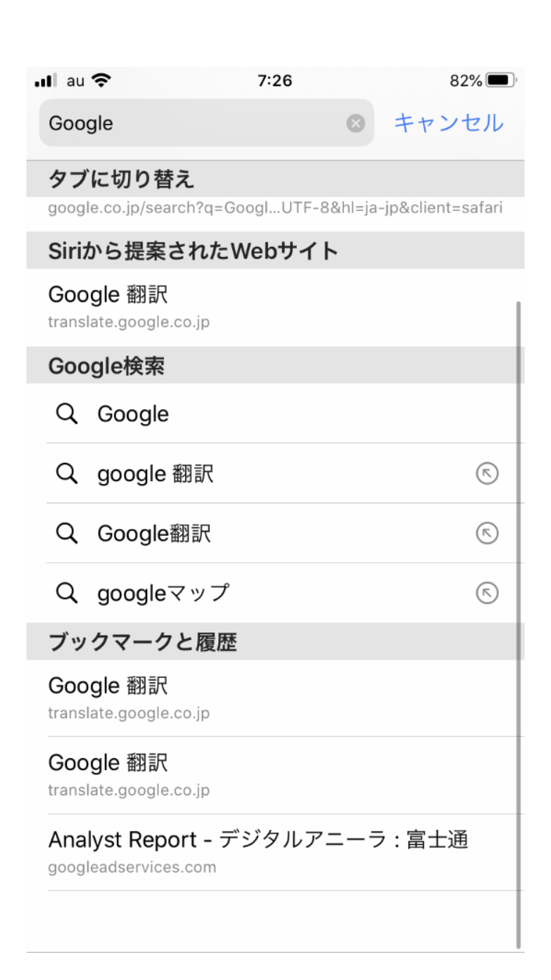Open second Google 翻訳 history entry

[x=275, y=775]
